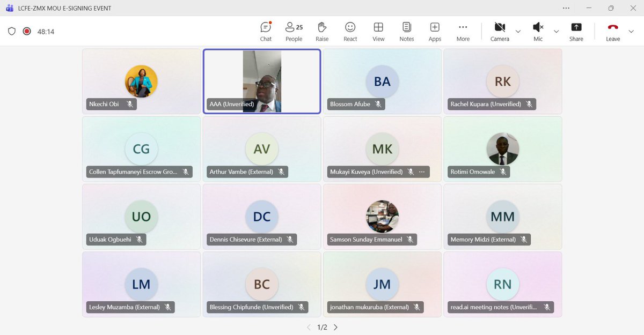
Task: Click the 'Blossom Afube' name label
Action: pyautogui.click(x=350, y=104)
